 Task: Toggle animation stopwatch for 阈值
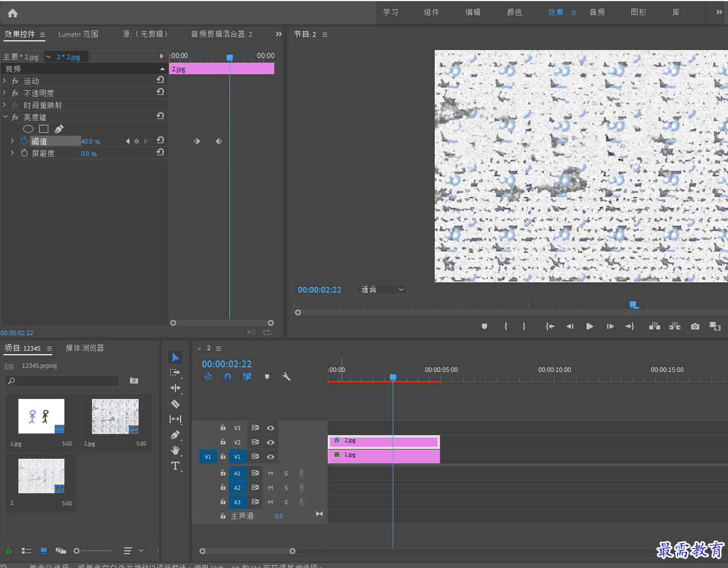click(24, 141)
